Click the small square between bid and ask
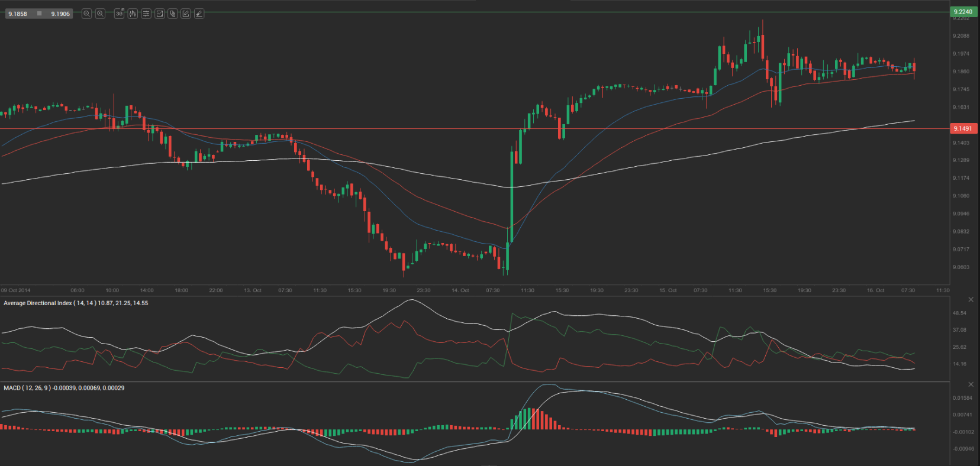 [39, 14]
